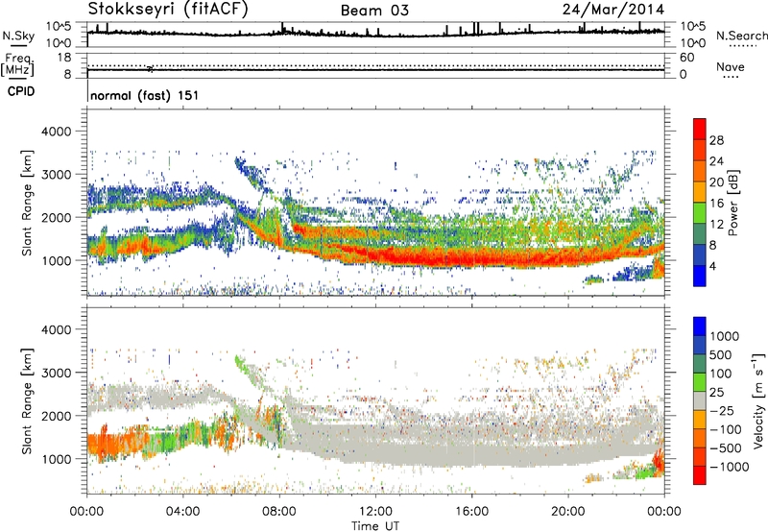Select the '4' Power colorbar label
The width and height of the screenshot is (768, 532).
click(713, 266)
